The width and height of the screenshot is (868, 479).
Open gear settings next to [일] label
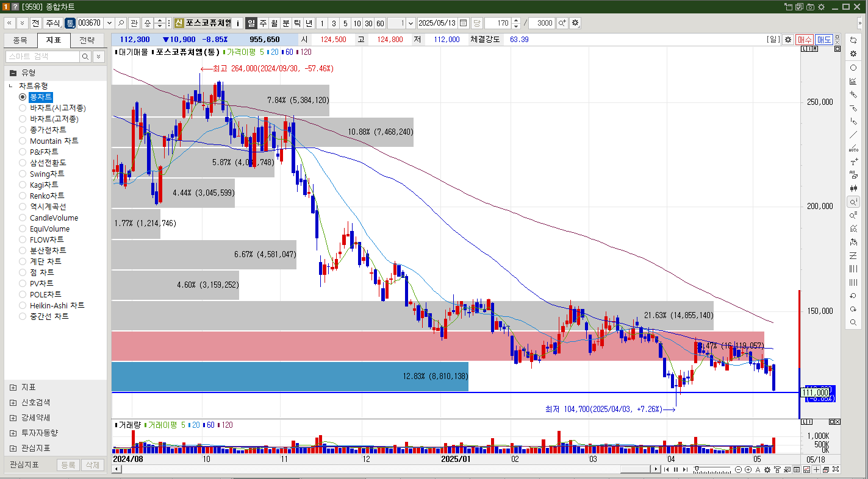point(788,39)
